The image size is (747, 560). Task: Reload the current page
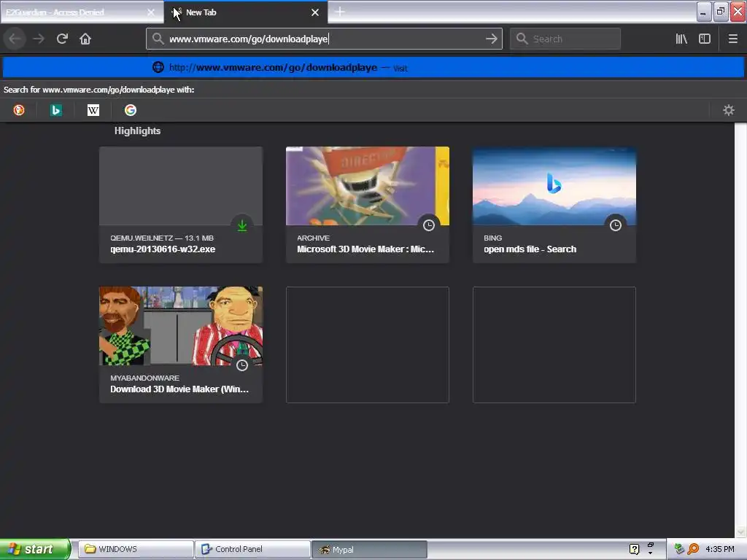(62, 39)
